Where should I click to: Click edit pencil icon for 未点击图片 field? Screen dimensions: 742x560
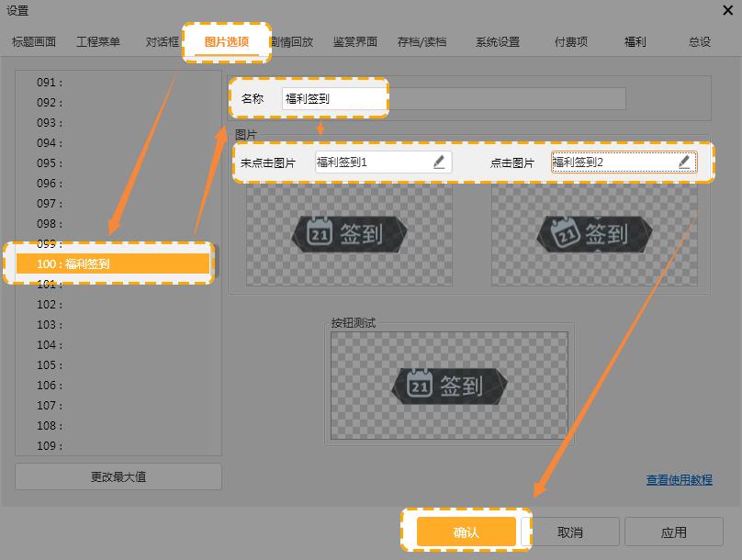point(439,162)
